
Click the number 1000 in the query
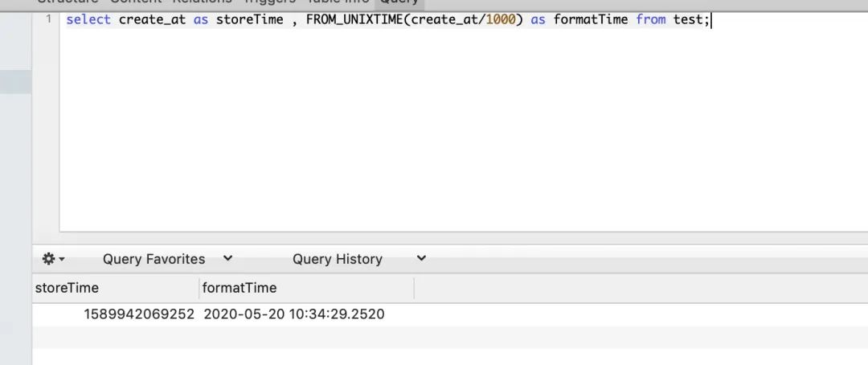[x=501, y=20]
